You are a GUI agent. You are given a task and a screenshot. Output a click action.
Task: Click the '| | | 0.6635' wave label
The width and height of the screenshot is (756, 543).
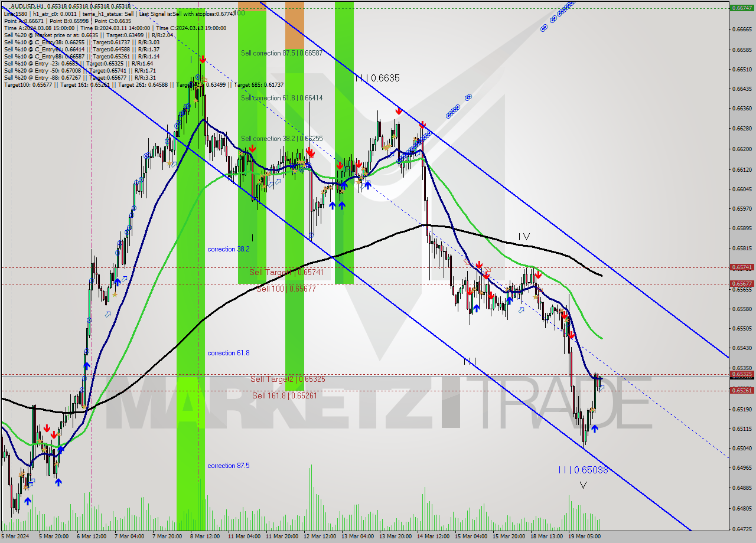point(377,78)
